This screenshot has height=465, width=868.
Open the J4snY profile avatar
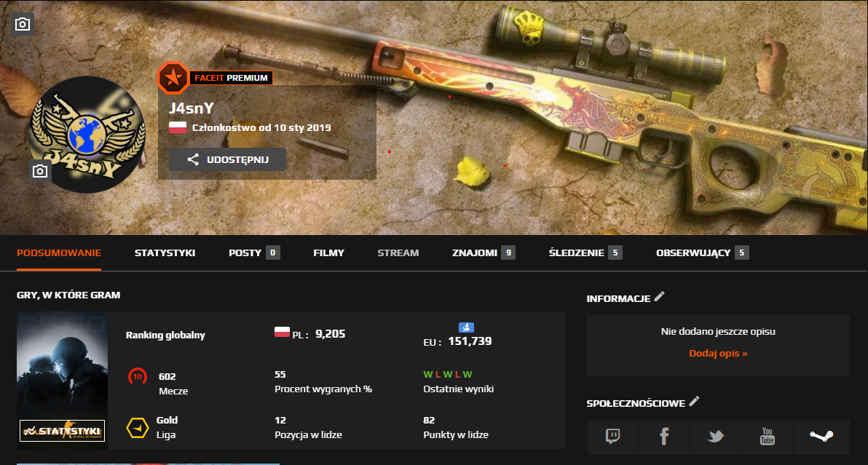coord(87,135)
